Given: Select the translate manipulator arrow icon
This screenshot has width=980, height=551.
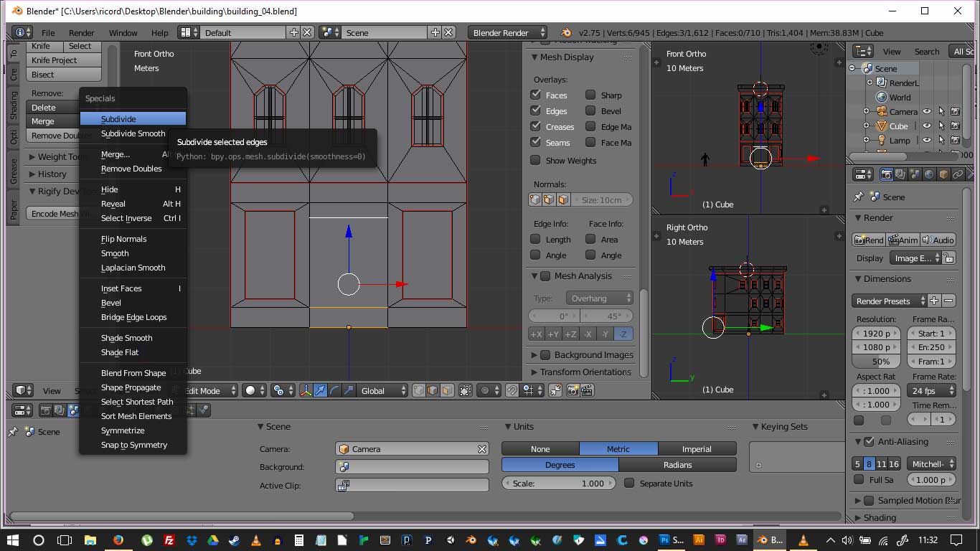Looking at the screenshot, I should tap(321, 391).
